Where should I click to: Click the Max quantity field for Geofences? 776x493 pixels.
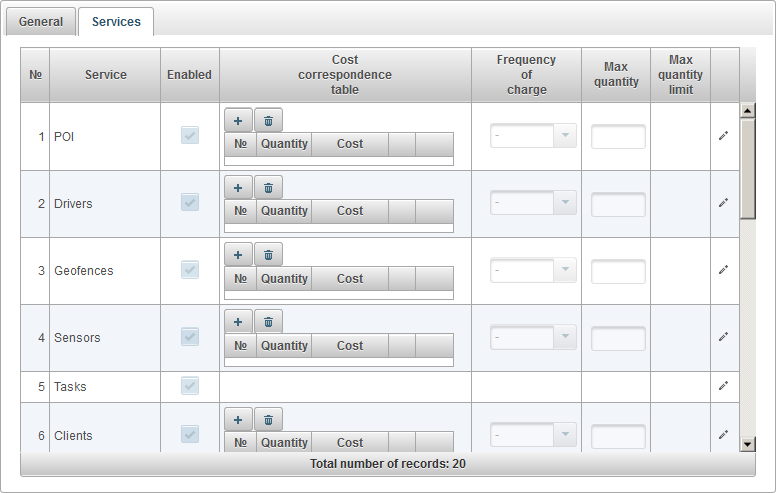tap(618, 271)
